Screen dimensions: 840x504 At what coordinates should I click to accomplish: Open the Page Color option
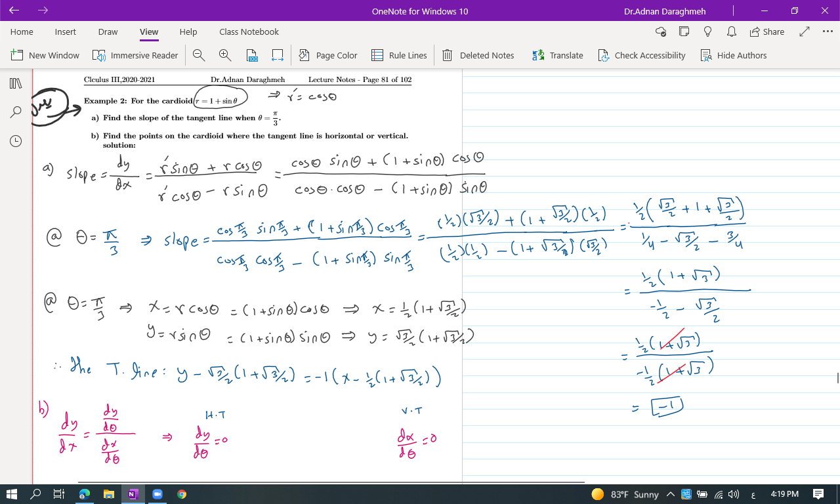328,55
